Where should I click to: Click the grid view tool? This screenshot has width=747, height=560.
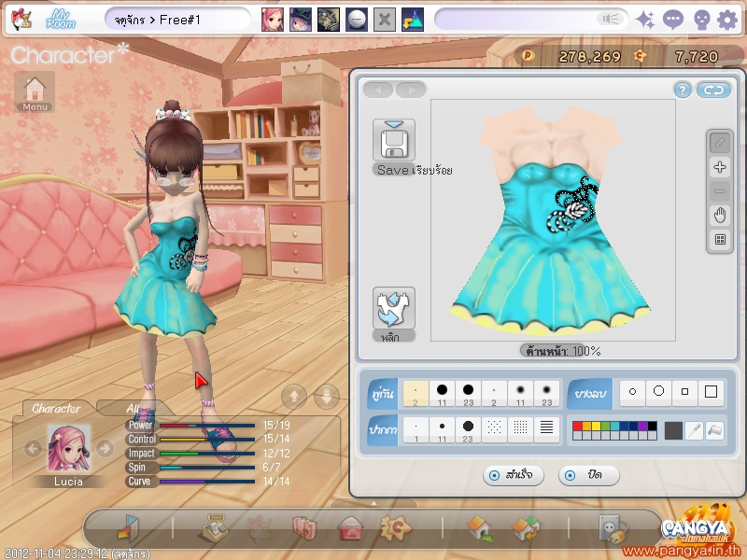(720, 239)
